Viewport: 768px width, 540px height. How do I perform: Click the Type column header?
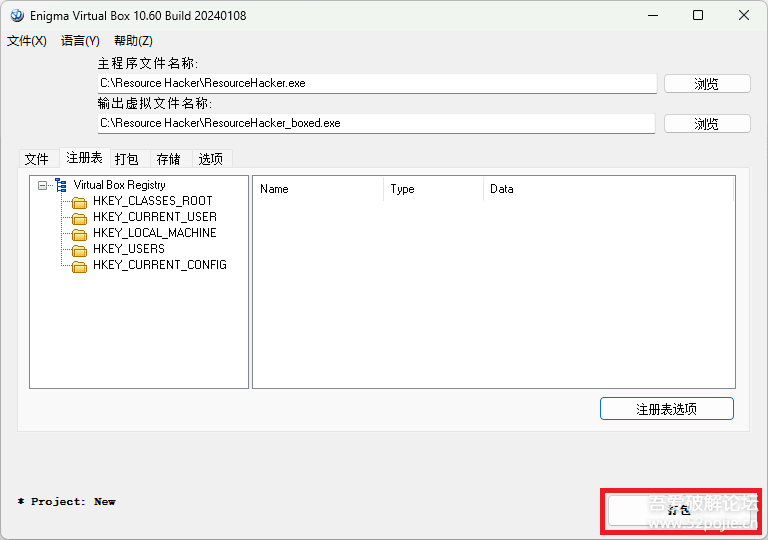[434, 189]
